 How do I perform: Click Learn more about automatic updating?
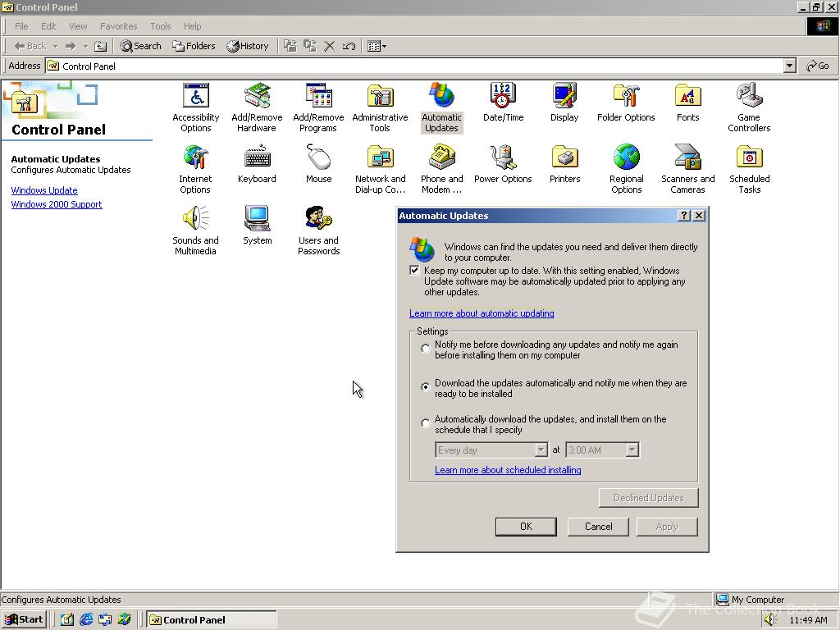[482, 313]
